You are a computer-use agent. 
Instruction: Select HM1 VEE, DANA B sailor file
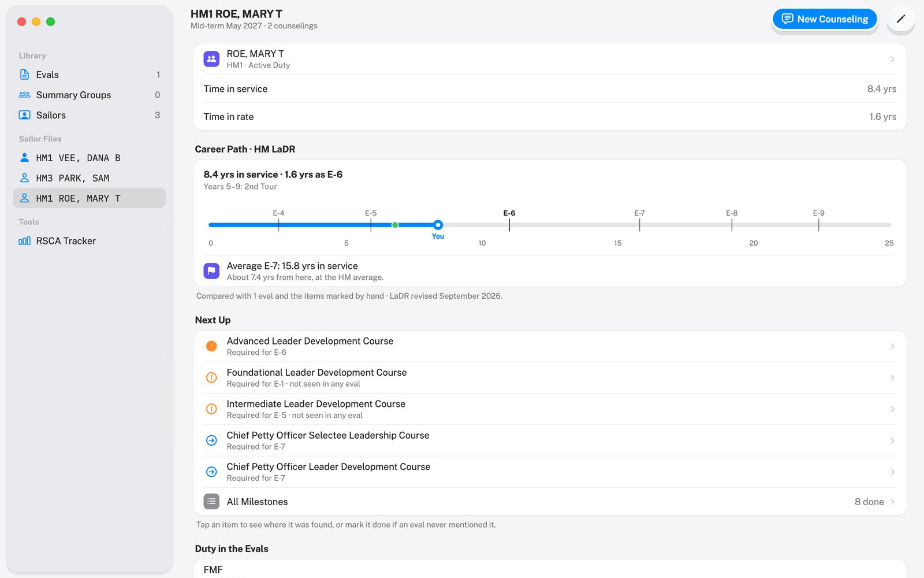90,158
